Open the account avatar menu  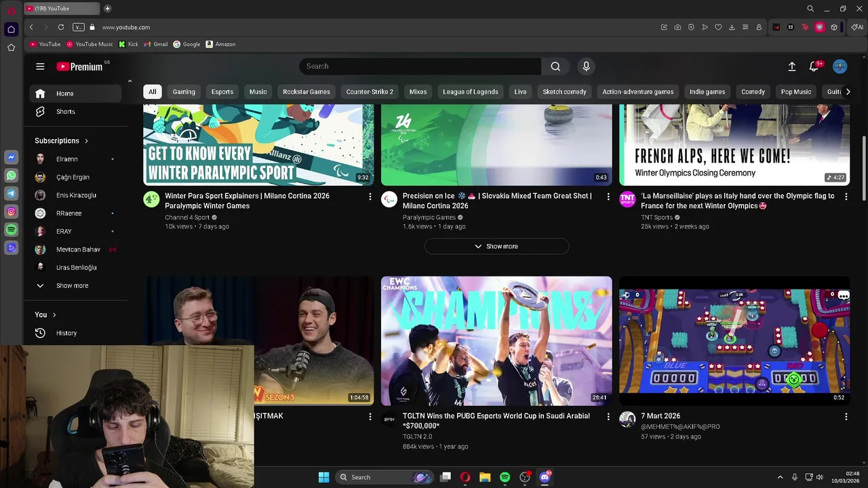coord(840,66)
